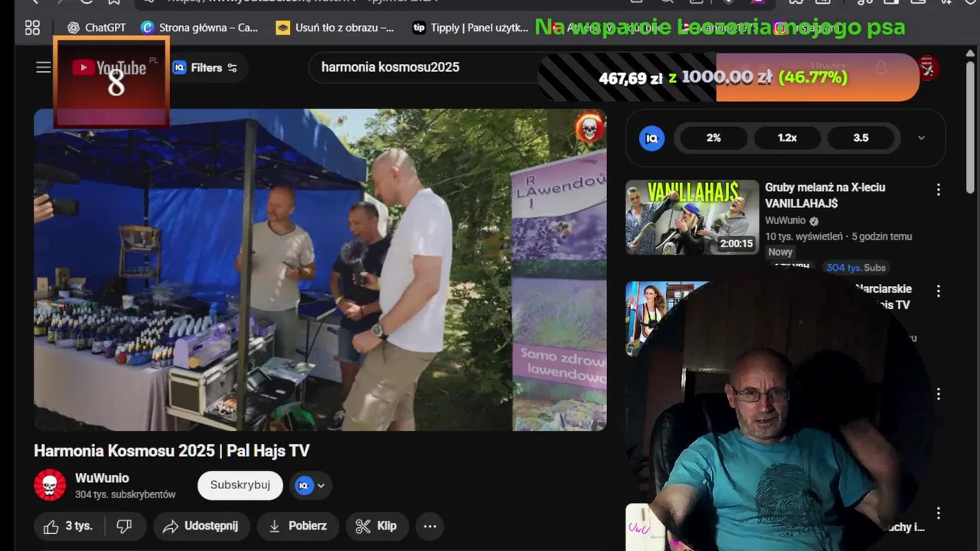Open options menu for VANILLAHAJ$ video
Image resolution: width=980 pixels, height=551 pixels.
coord(938,189)
